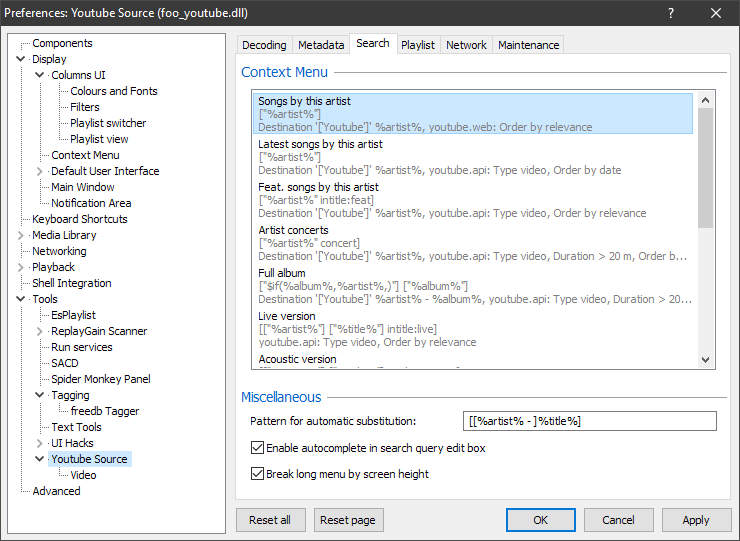Expand the Media Library node
Image resolution: width=740 pixels, height=541 pixels.
point(21,235)
